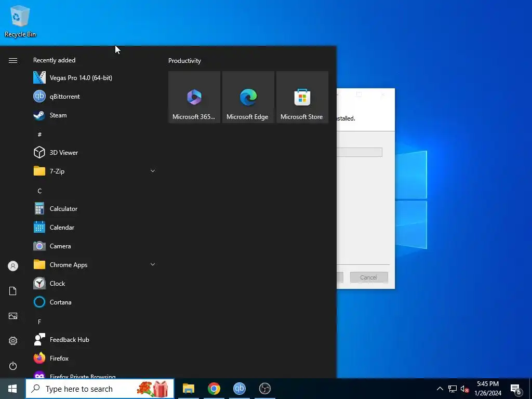Viewport: 532px width, 399px height.
Task: Show hidden system tray icons
Action: click(440, 389)
